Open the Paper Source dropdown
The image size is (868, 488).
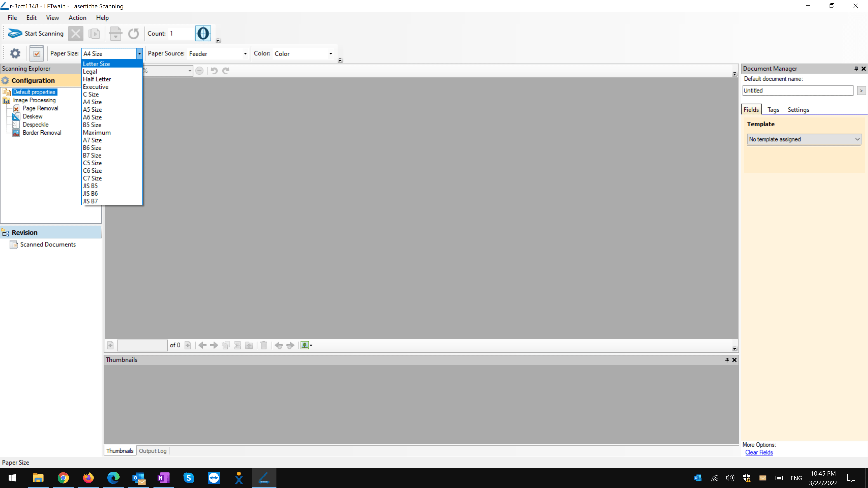click(245, 54)
